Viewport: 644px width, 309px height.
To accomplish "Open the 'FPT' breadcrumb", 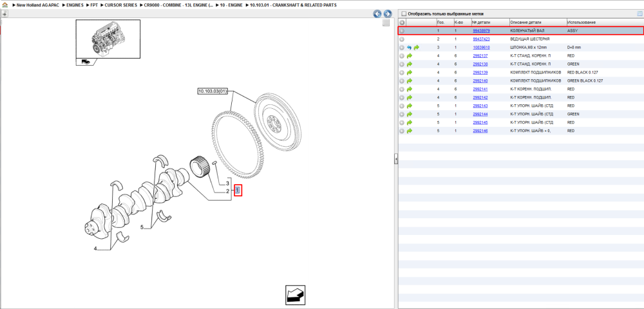I will (x=93, y=5).
